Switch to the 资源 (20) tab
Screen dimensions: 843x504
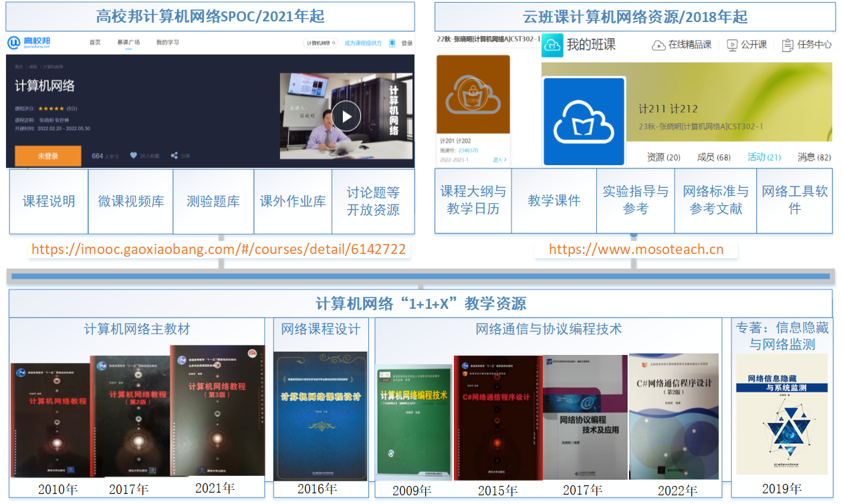pyautogui.click(x=663, y=157)
